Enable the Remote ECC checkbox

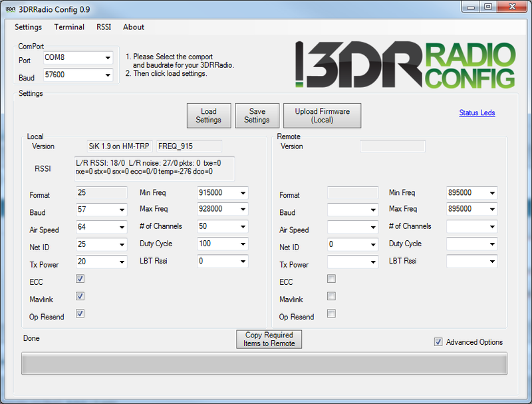(331, 279)
